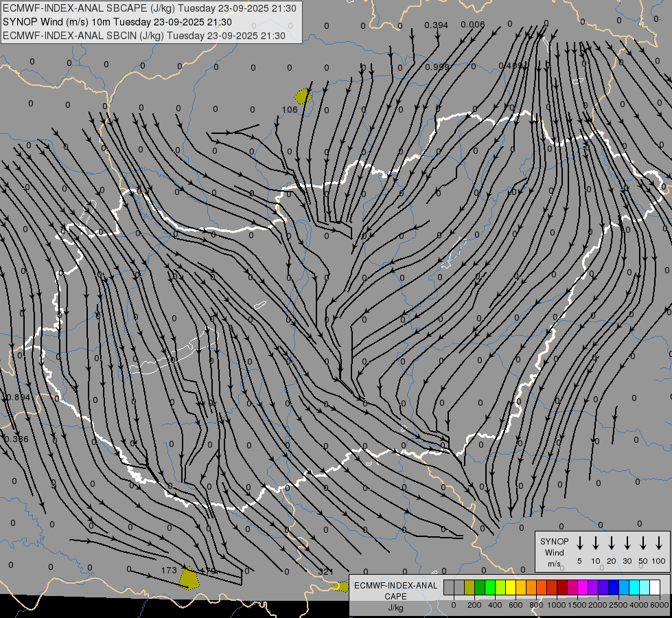Click the 200 tick label on CAPE scale
This screenshot has height=618, width=672.
tap(474, 605)
